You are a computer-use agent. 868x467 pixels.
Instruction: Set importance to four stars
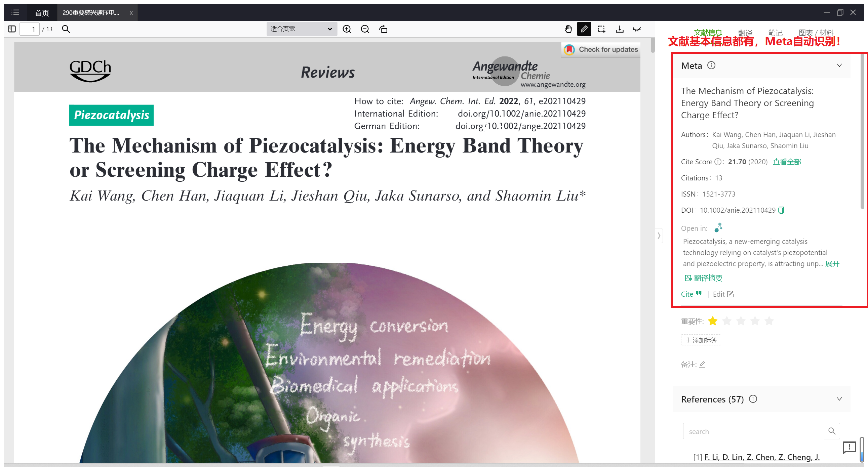point(755,321)
